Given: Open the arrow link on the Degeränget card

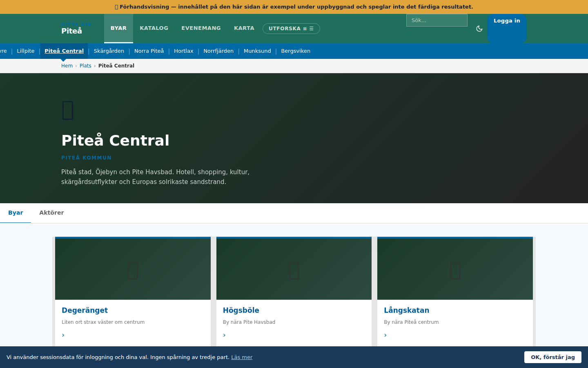Looking at the screenshot, I should (63, 335).
